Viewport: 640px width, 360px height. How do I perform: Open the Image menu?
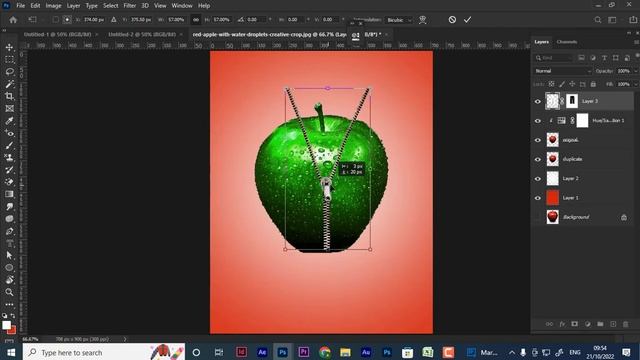[53, 6]
